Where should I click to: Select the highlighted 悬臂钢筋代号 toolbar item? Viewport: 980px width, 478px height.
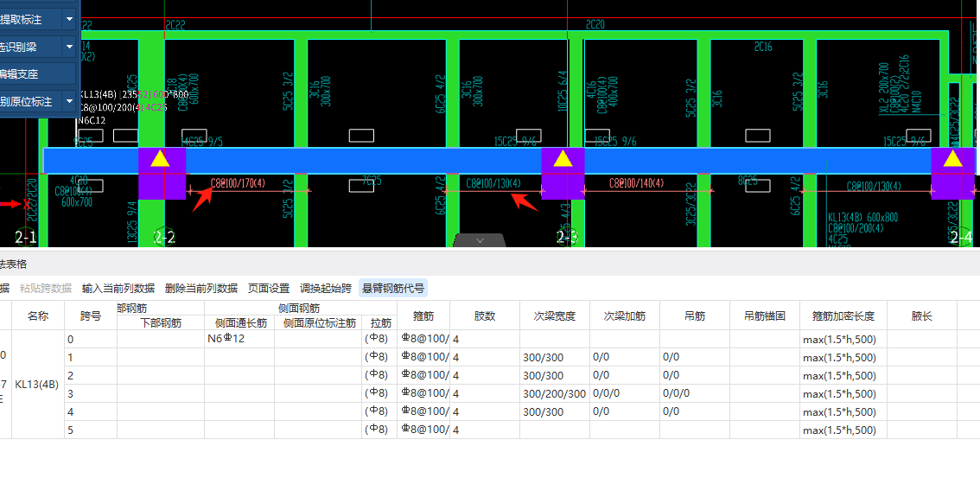[x=393, y=288]
